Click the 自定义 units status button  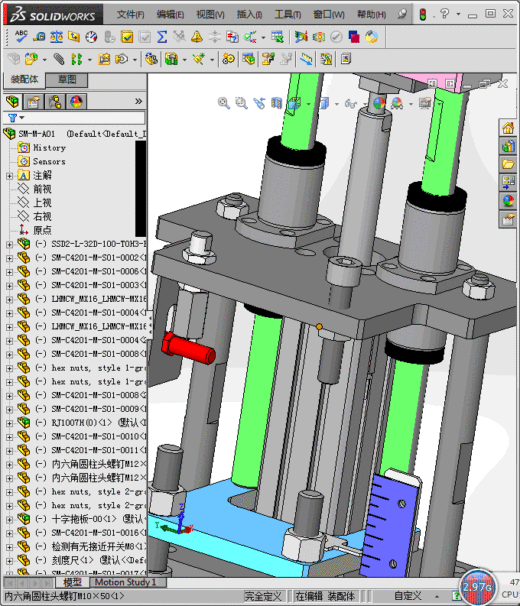(x=407, y=596)
